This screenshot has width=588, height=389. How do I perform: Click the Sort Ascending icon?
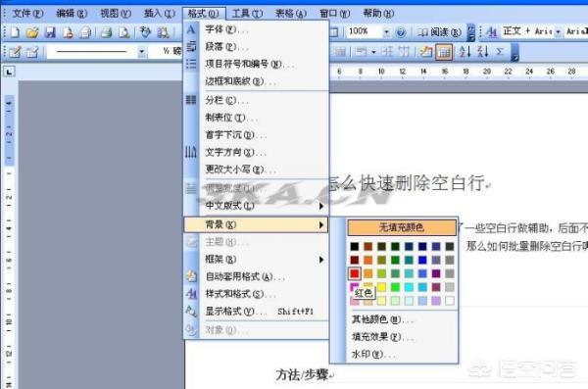click(x=465, y=51)
